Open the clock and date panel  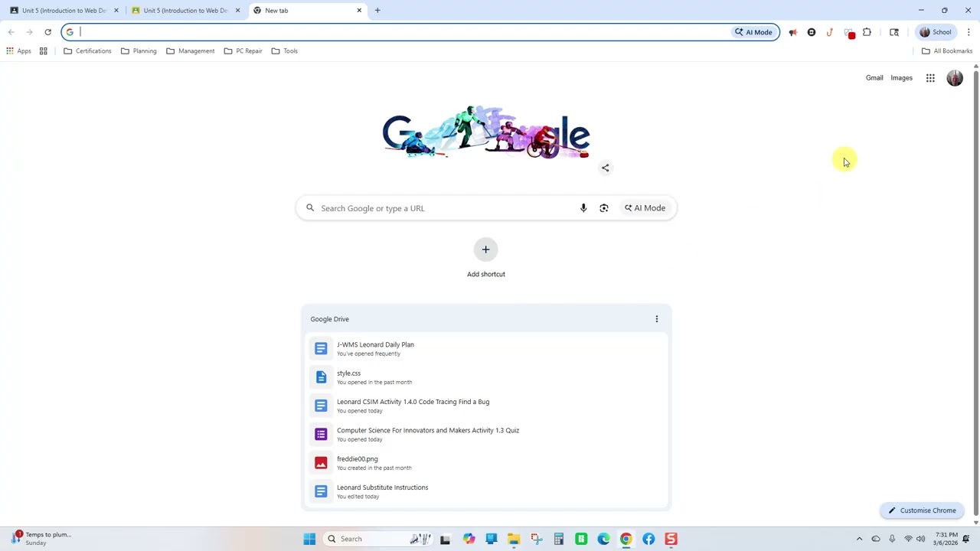pyautogui.click(x=946, y=539)
